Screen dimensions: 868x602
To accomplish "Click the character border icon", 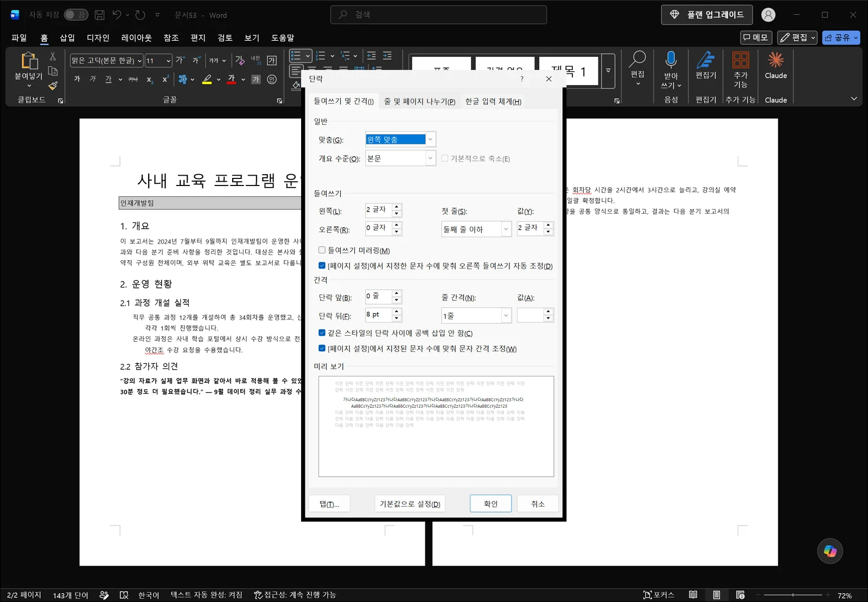I will point(272,60).
